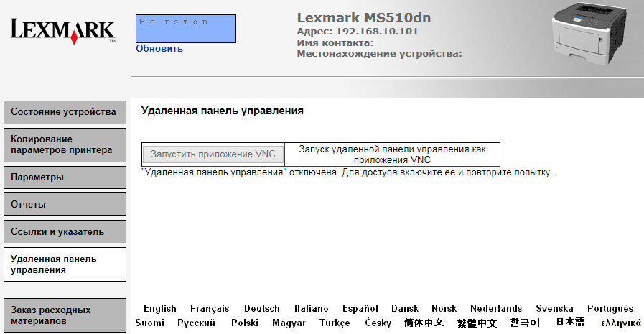This screenshot has width=644, height=334.
Task: Open Заказ расходных материалов menu item
Action: (65, 315)
